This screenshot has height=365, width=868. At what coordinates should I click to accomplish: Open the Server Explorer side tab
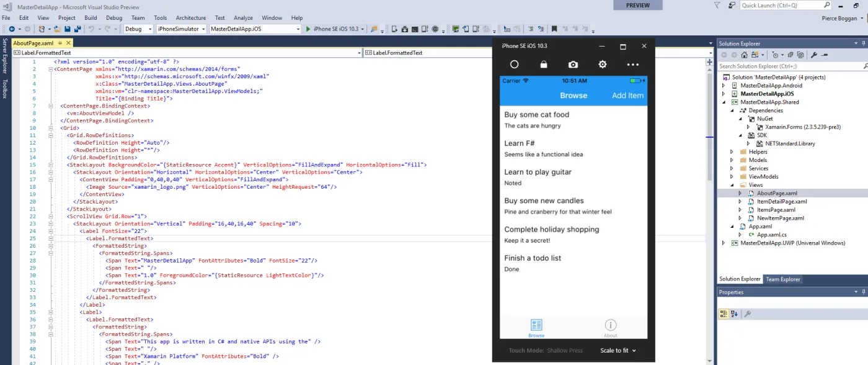point(5,55)
